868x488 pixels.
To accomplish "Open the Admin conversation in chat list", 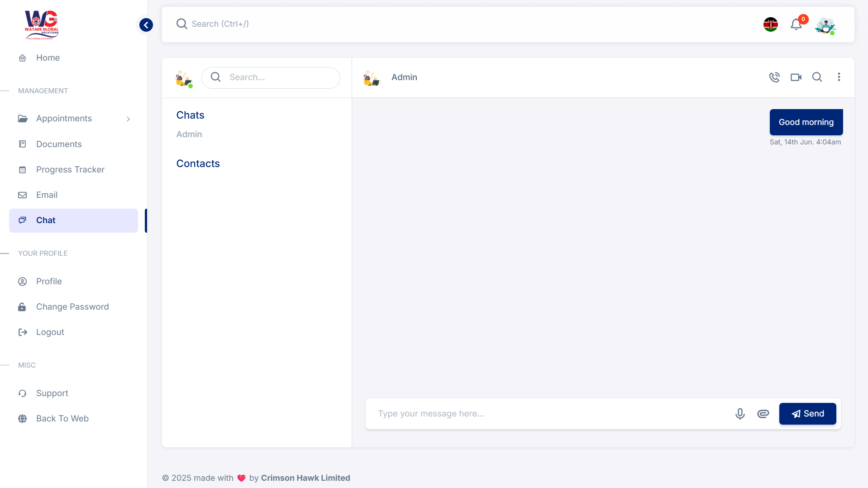I will click(x=189, y=134).
